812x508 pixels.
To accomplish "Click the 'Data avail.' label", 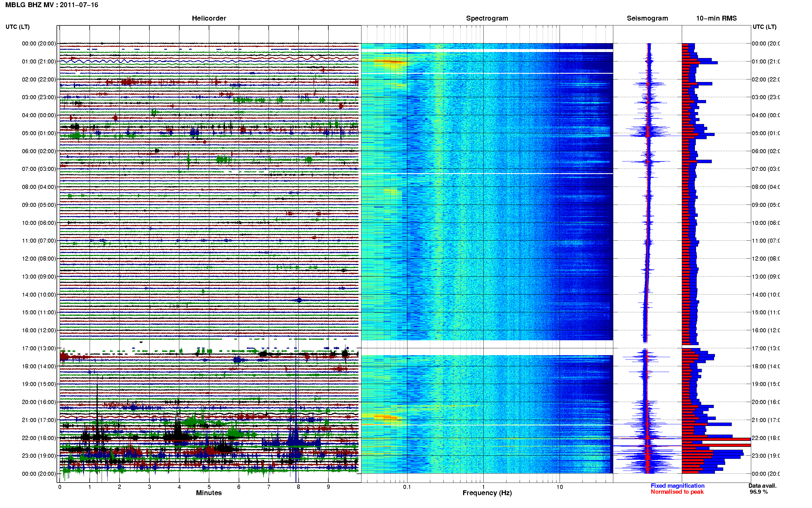I will coord(762,485).
